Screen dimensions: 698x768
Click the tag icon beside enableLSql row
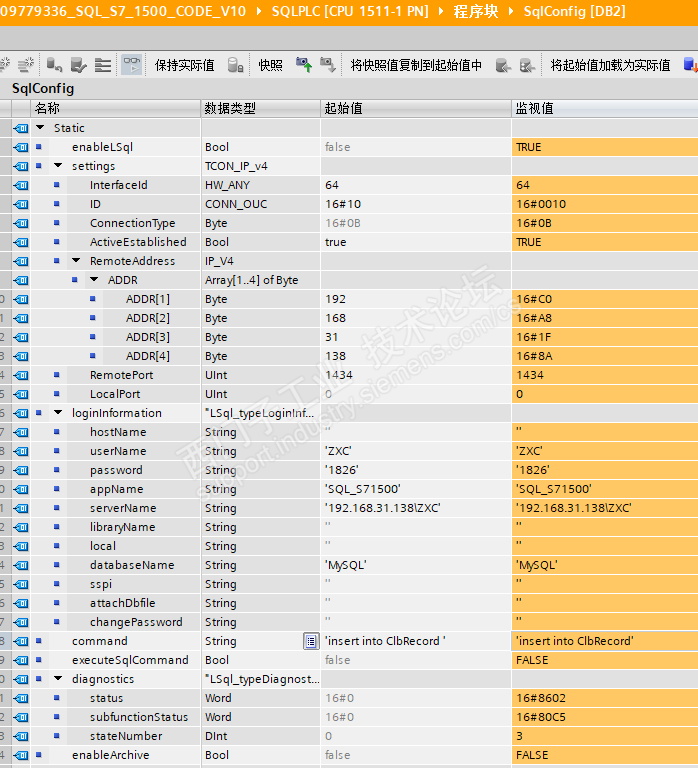tap(21, 147)
